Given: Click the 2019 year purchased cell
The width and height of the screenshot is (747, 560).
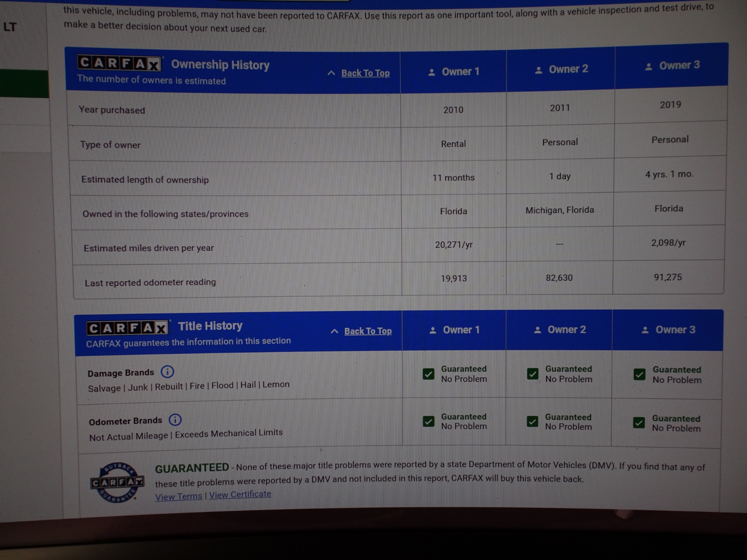Looking at the screenshot, I should click(x=670, y=105).
